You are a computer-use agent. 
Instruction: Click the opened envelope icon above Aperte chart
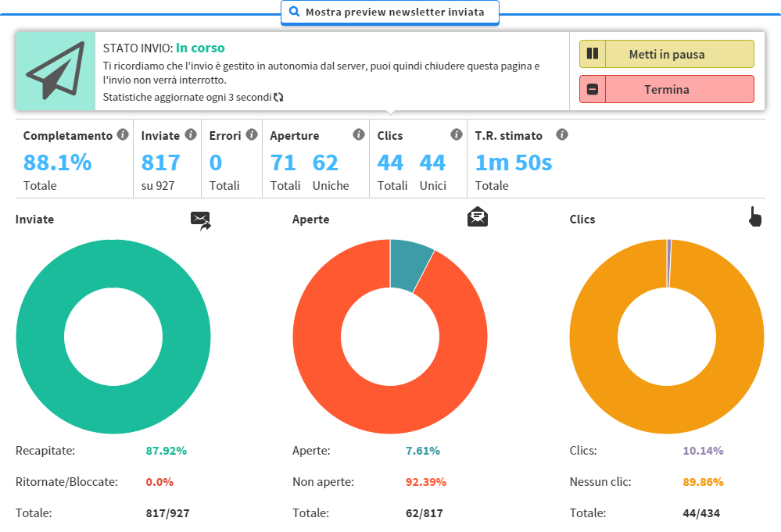(478, 217)
